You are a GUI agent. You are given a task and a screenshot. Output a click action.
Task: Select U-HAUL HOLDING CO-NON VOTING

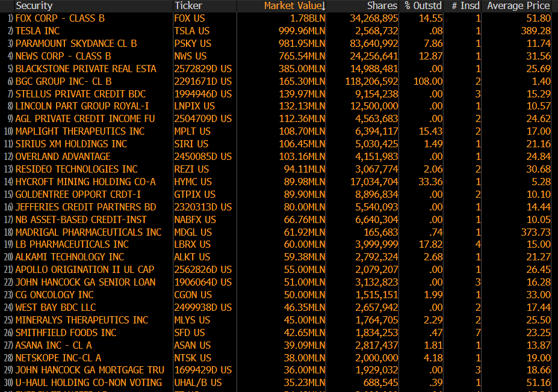pos(89,383)
